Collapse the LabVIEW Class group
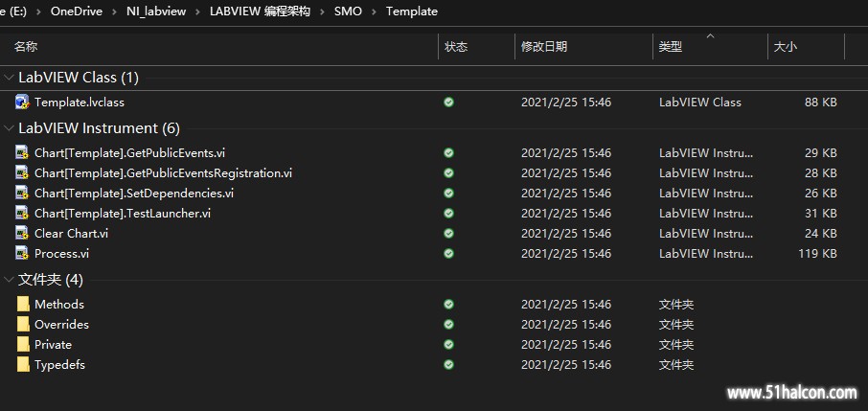This screenshot has height=411, width=868. pyautogui.click(x=9, y=78)
